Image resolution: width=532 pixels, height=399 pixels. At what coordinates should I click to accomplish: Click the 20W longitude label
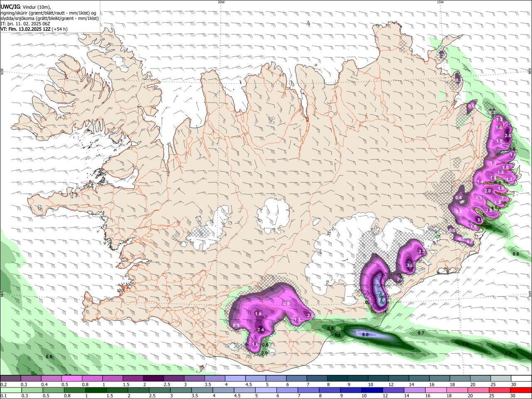point(221,2)
